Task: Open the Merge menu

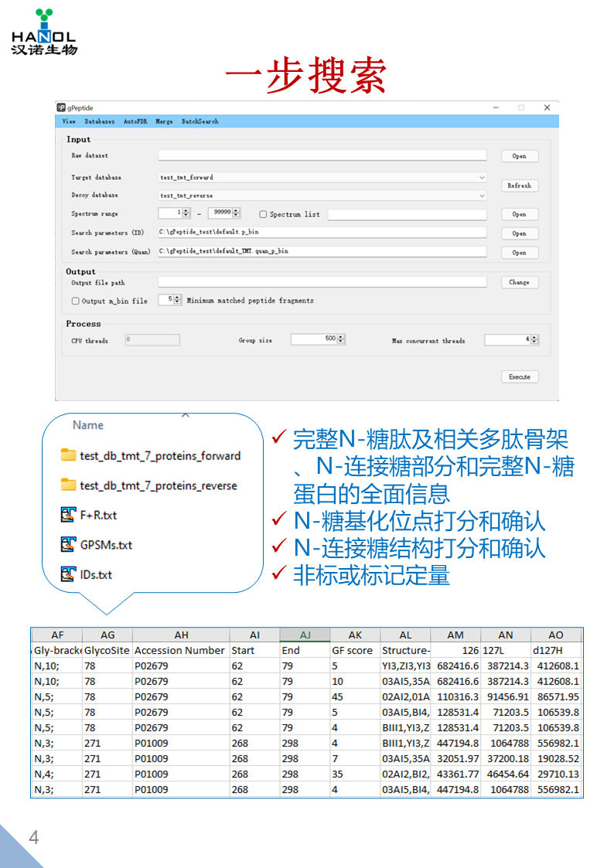Action: pos(164,121)
